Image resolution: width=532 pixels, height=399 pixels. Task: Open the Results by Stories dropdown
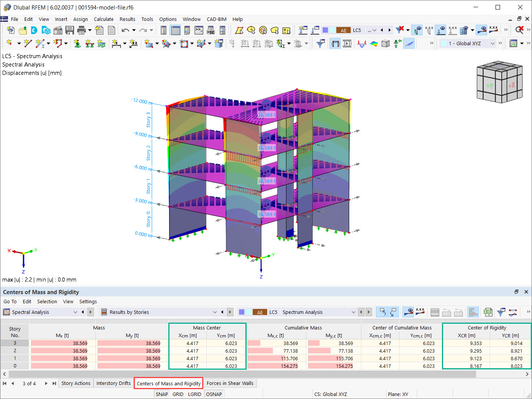coord(215,312)
